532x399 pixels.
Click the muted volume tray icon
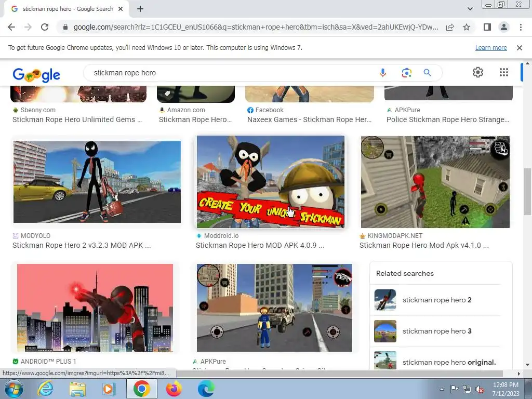coord(480,389)
